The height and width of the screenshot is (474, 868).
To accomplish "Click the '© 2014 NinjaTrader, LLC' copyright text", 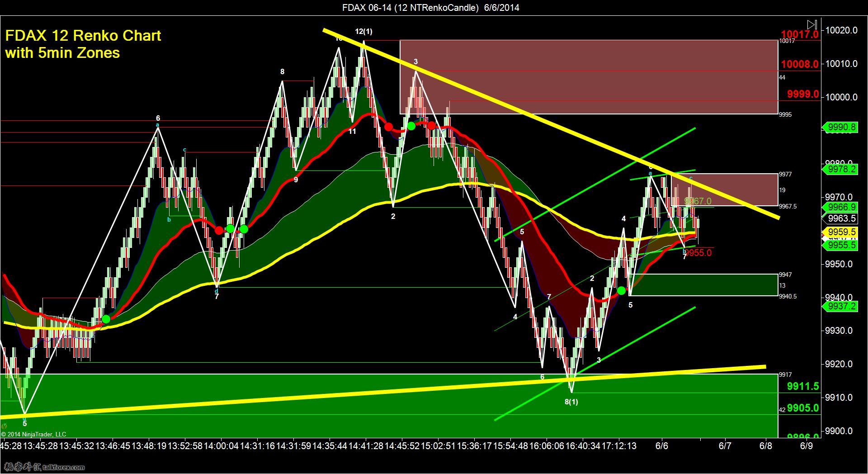I will [x=33, y=434].
